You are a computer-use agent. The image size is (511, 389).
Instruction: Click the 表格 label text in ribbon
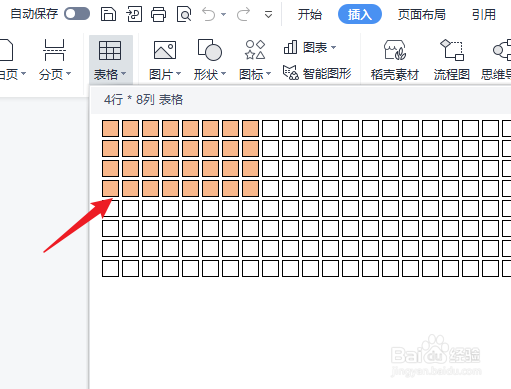[x=106, y=74]
